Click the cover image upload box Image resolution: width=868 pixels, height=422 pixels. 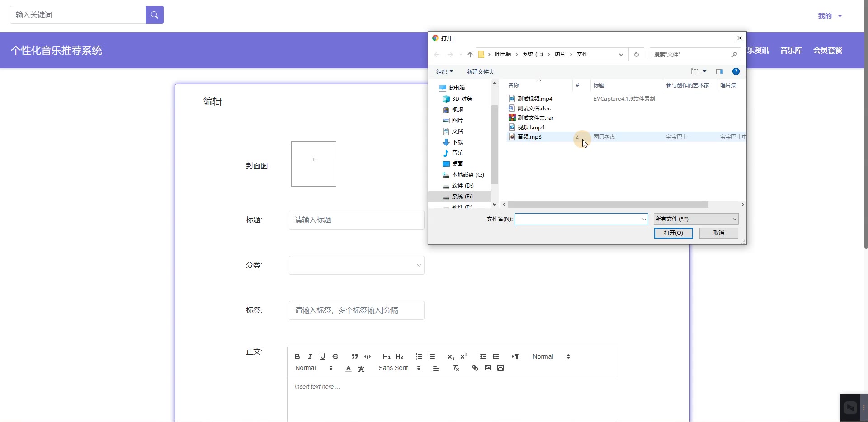pyautogui.click(x=314, y=164)
